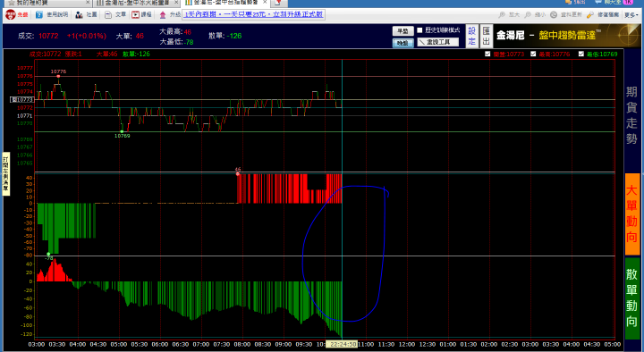The height and width of the screenshot is (352, 644).
Task: Zoom in with 放大 magnifier icon
Action: (x=502, y=15)
